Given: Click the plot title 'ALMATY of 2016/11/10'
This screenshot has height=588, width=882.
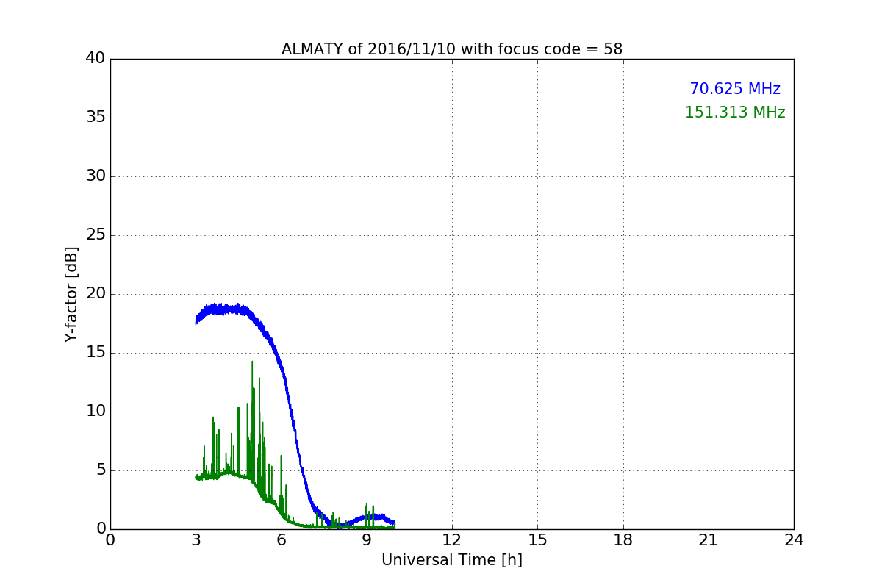Looking at the screenshot, I should pos(452,49).
